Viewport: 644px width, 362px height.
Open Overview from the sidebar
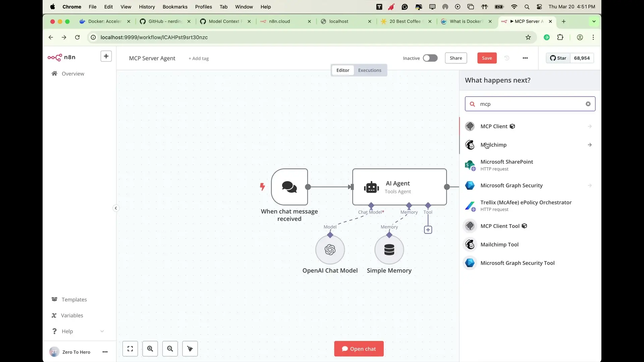coord(73,74)
